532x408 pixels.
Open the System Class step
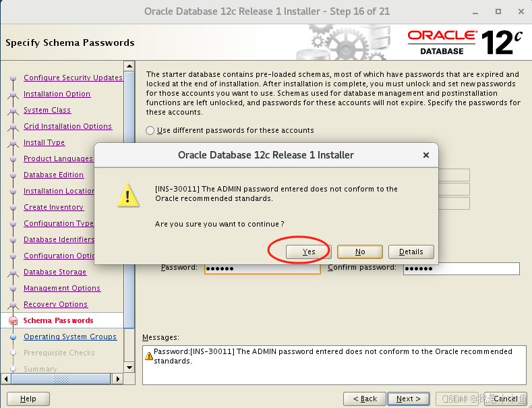(47, 110)
